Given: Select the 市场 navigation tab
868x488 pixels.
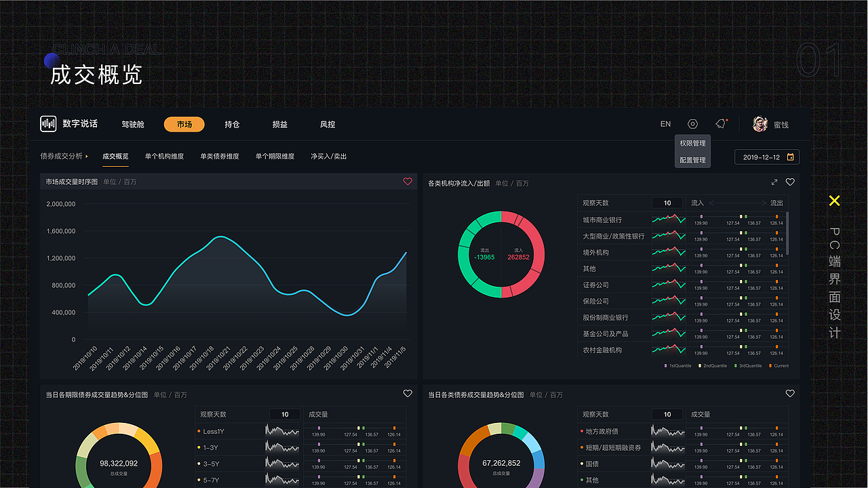Looking at the screenshot, I should tap(184, 125).
